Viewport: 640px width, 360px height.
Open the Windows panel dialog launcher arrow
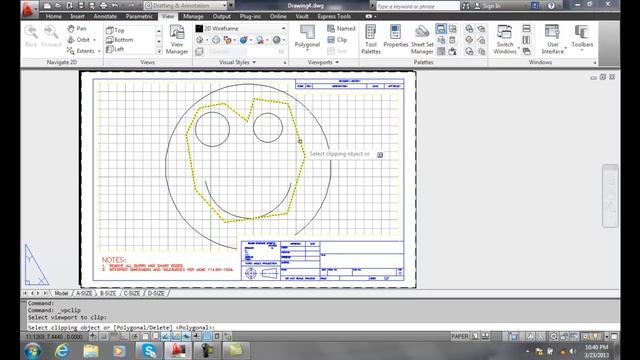point(595,62)
